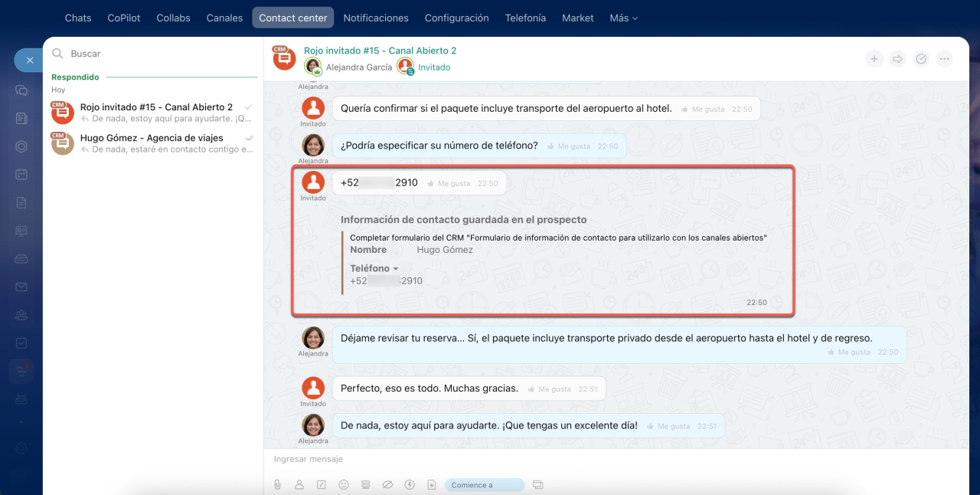Add participant with the plus icon
The image size is (980, 495).
[874, 59]
